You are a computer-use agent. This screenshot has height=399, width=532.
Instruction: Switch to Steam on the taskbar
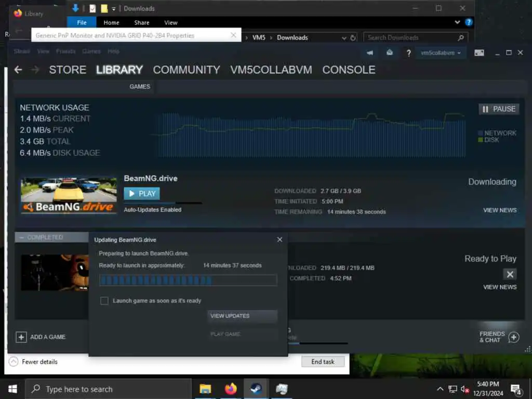coord(256,389)
